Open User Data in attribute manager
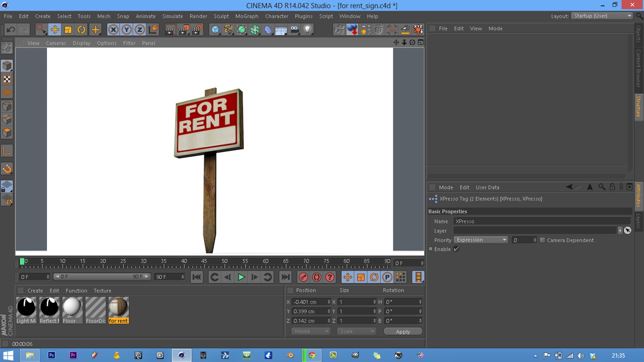This screenshot has width=644, height=362. click(487, 187)
